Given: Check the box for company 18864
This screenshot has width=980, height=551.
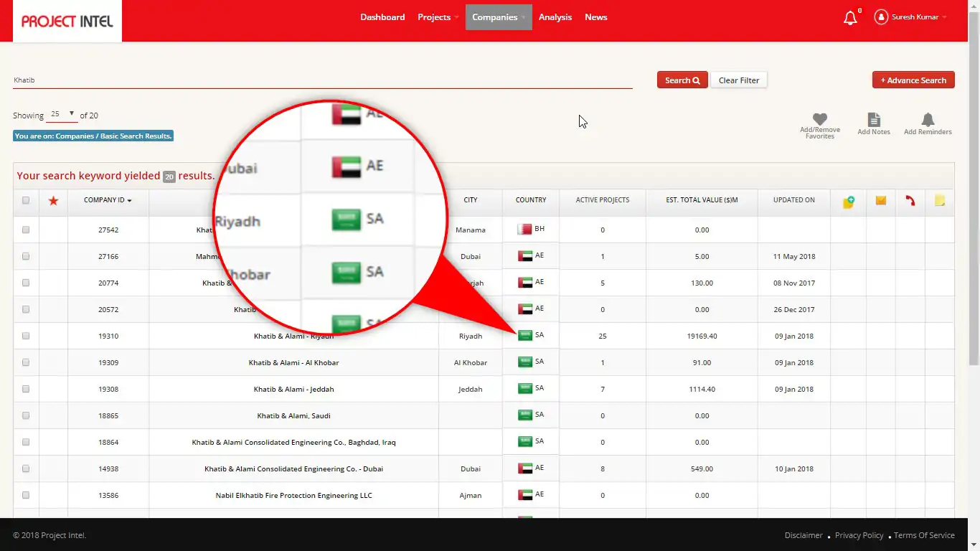Looking at the screenshot, I should (x=26, y=443).
